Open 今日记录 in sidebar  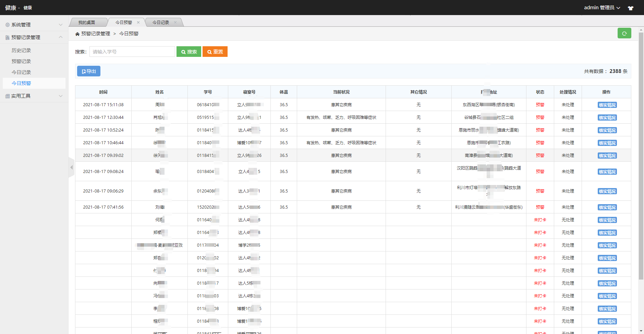tap(21, 72)
